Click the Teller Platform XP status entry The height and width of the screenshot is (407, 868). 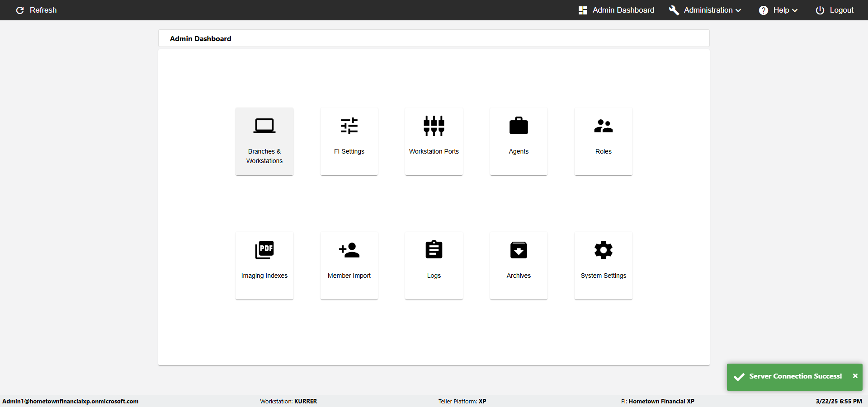(x=462, y=401)
